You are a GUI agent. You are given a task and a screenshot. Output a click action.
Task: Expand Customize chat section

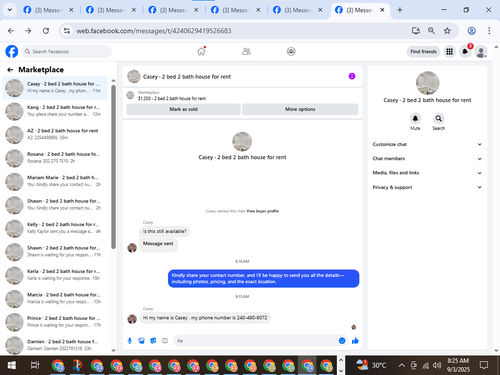[427, 144]
